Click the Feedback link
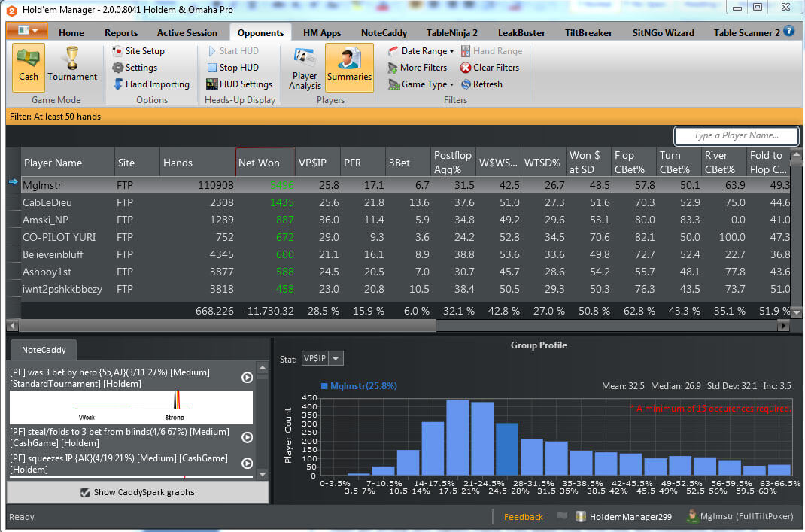805x532 pixels. coord(523,517)
